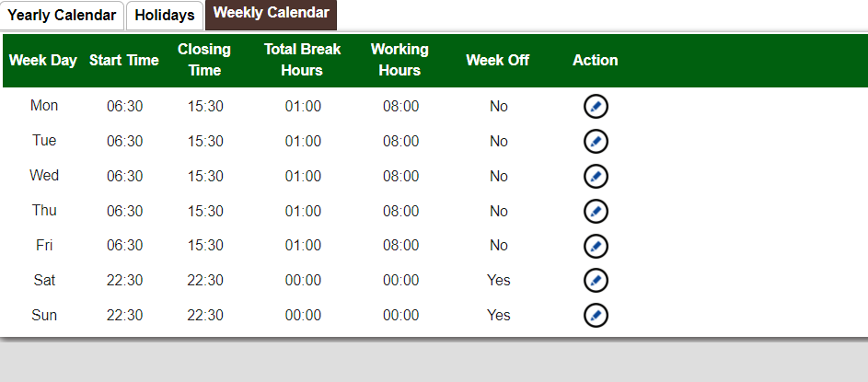Click the Week Off column header
The width and height of the screenshot is (868, 382).
(x=498, y=61)
